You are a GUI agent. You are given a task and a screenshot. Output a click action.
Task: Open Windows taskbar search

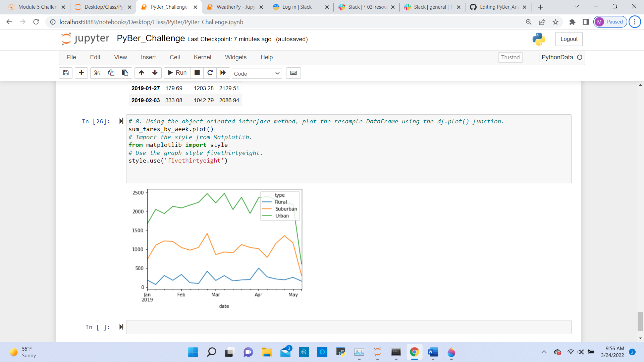click(211, 352)
